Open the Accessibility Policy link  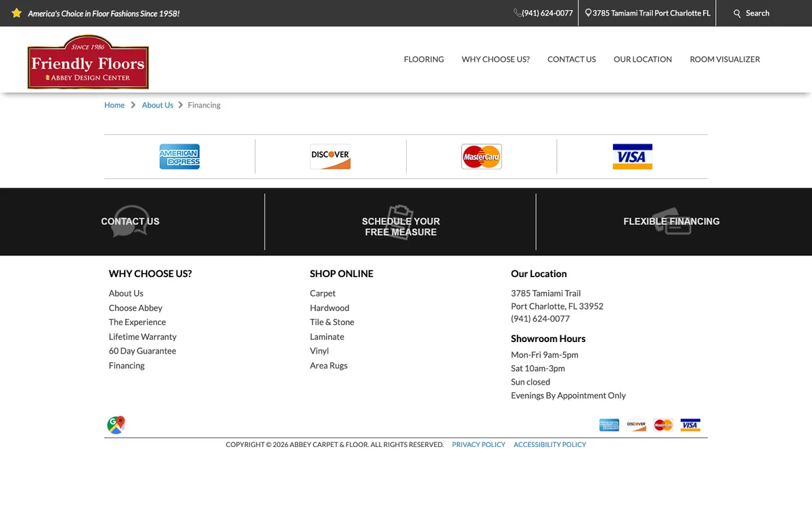[549, 444]
